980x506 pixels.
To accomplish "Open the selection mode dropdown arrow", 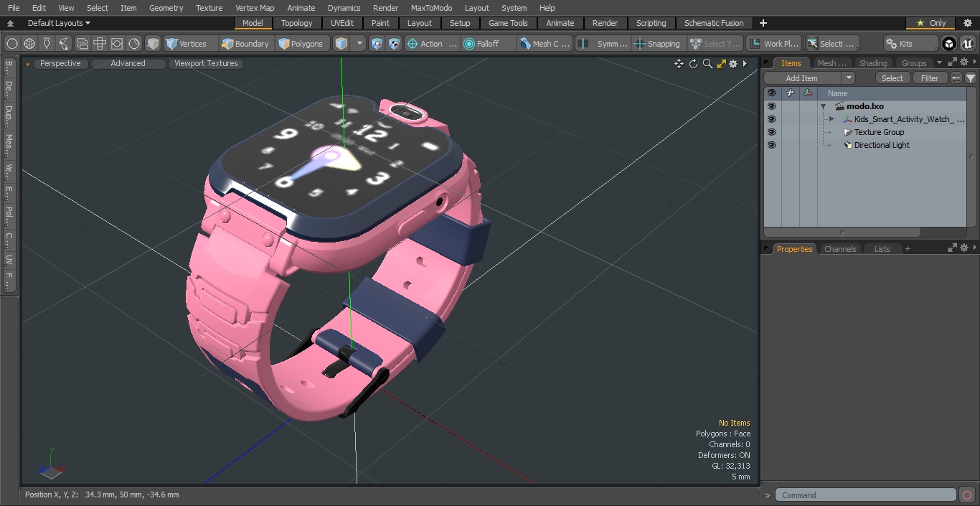I will [x=359, y=44].
